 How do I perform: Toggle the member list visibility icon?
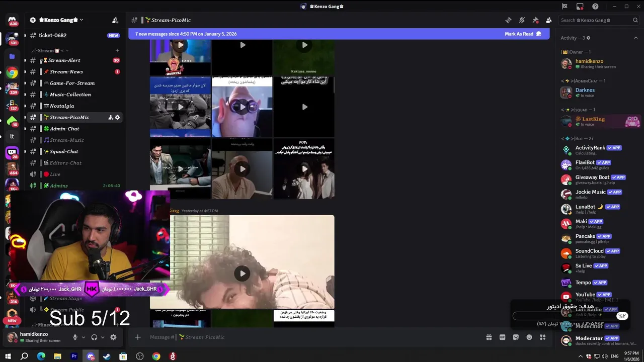(549, 20)
